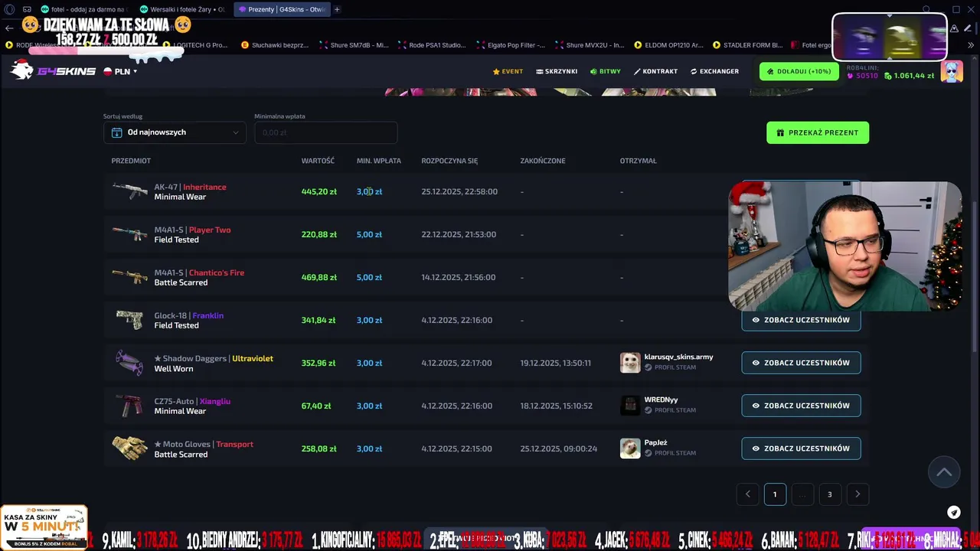Click the scroll-to-top arrow button
This screenshot has width=980, height=551.
[944, 472]
